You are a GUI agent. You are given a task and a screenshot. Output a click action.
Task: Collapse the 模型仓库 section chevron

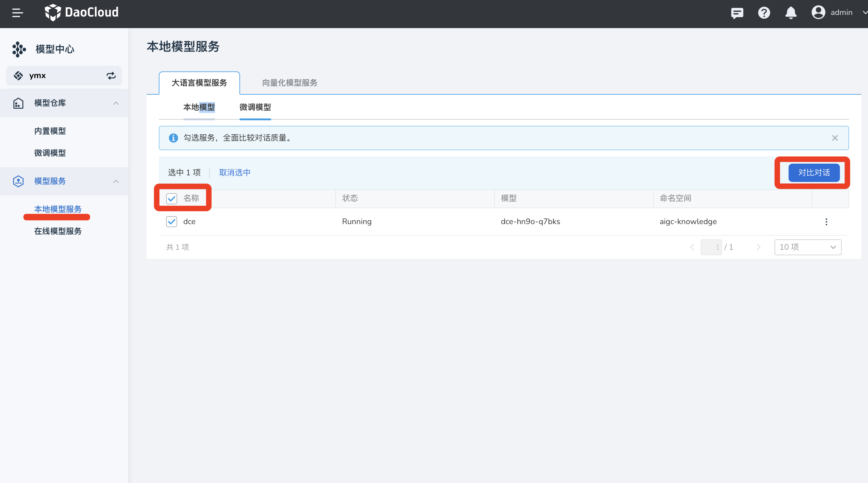click(116, 103)
